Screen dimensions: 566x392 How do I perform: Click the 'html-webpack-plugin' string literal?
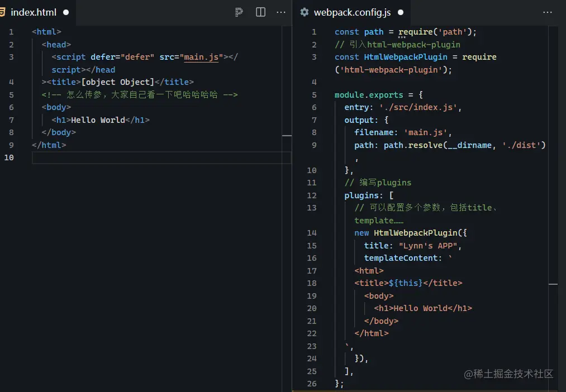(391, 70)
